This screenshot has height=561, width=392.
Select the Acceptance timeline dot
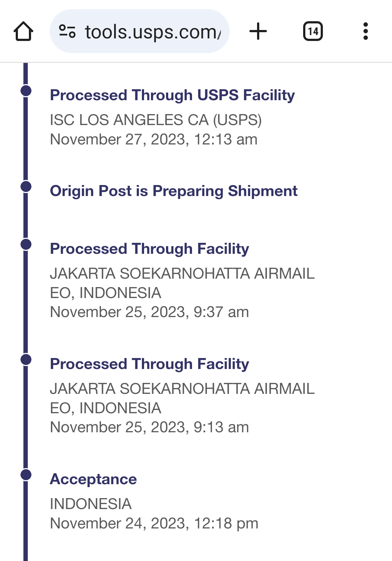coord(26,475)
